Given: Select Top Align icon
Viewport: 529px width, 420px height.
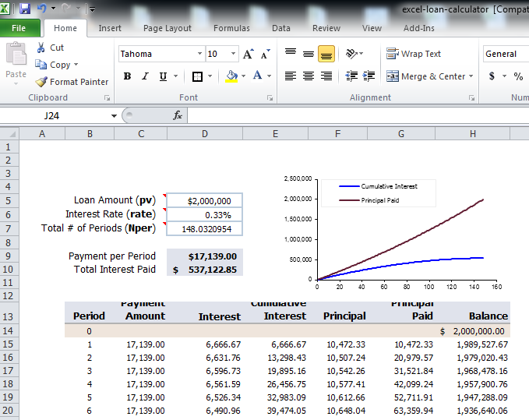Looking at the screenshot, I should [x=291, y=53].
